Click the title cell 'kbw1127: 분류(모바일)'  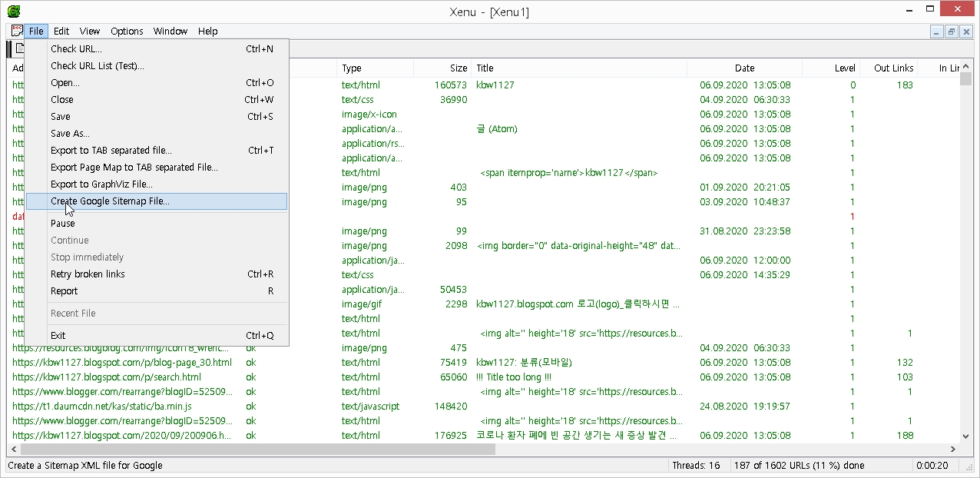524,363
